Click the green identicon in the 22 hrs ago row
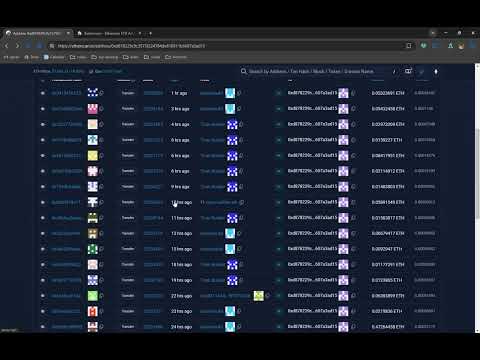480x360 pixels. pos(93,296)
